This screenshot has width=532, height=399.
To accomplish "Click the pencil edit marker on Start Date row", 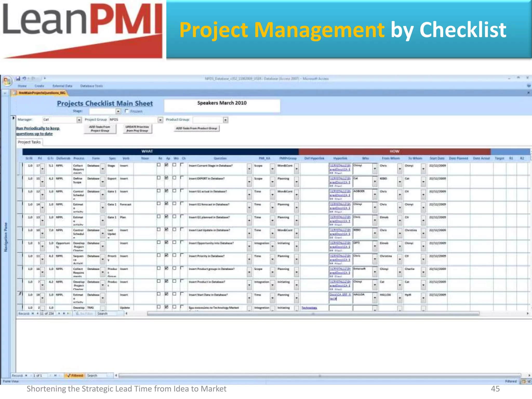I will pyautogui.click(x=20, y=294).
